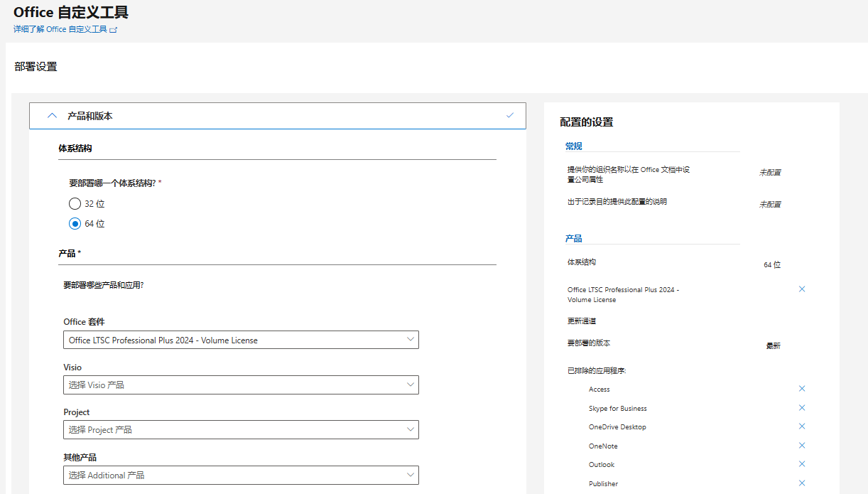Open the 选择 Project 产品 dropdown

(x=241, y=429)
